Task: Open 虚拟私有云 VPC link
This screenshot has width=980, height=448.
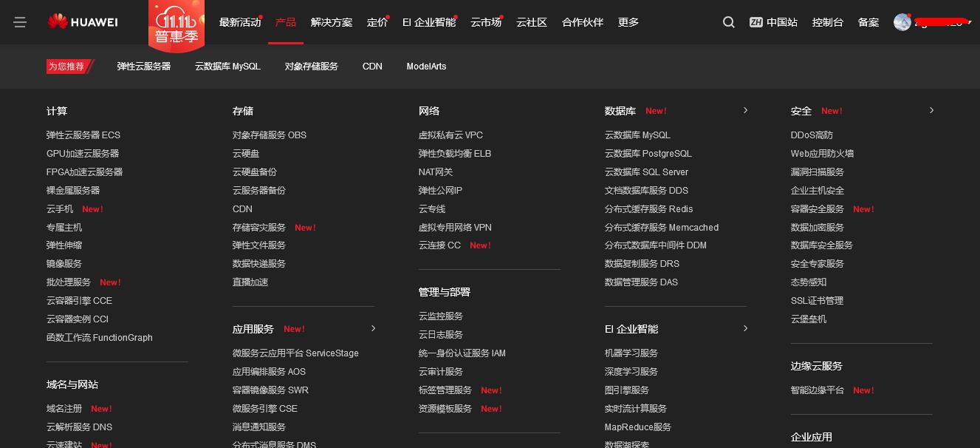Action: tap(450, 135)
